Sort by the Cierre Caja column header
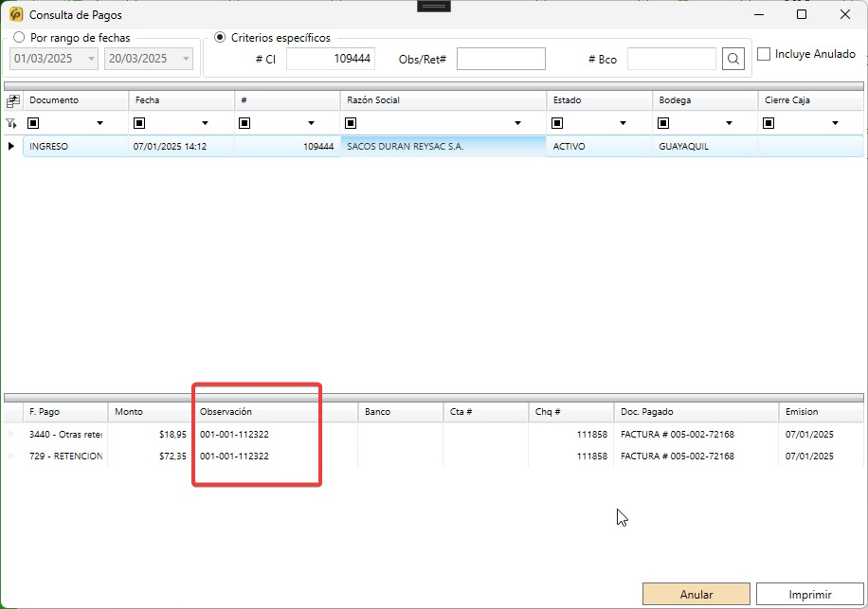This screenshot has width=868, height=609. (810, 100)
